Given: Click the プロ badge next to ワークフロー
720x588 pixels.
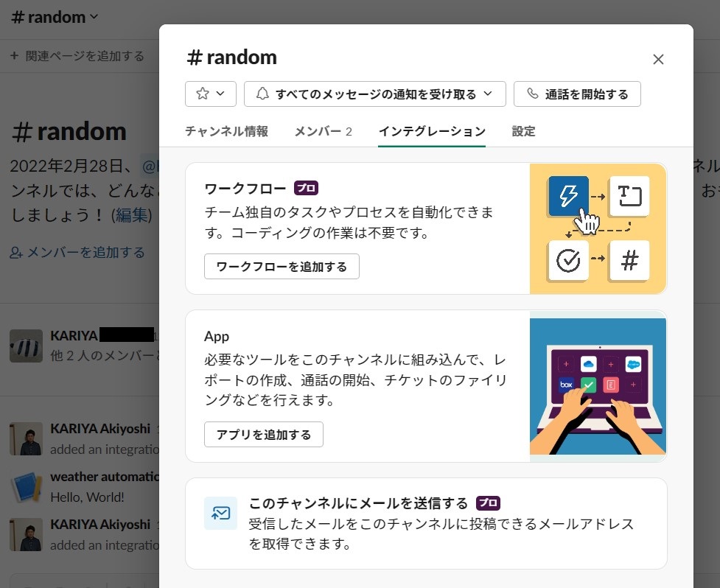Looking at the screenshot, I should point(307,188).
